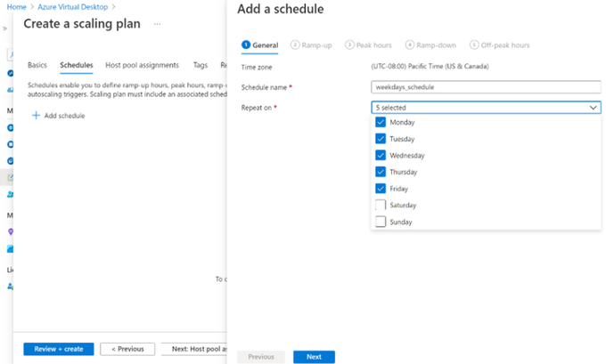Viewport: 606px width, 364px height.
Task: Uncheck the Monday checkbox
Action: pos(381,122)
